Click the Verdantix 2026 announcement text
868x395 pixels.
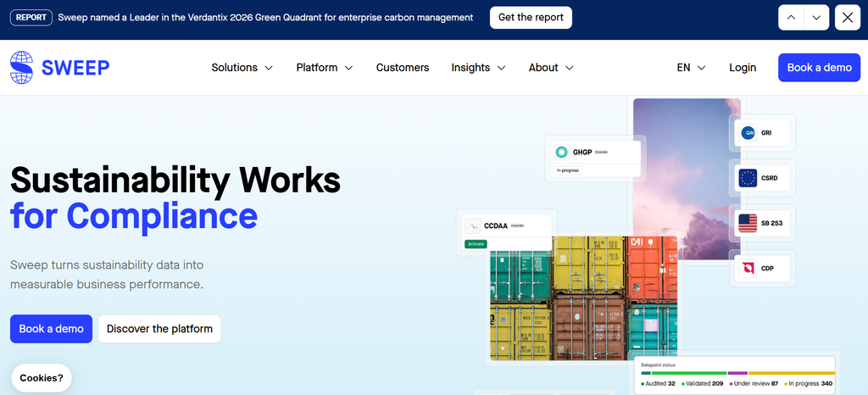(265, 18)
